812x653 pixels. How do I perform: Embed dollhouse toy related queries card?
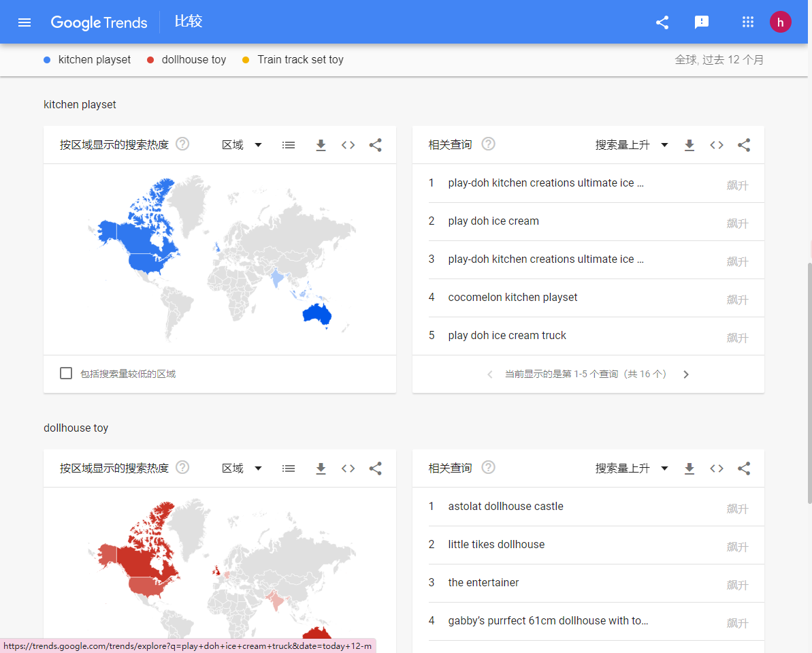point(717,468)
